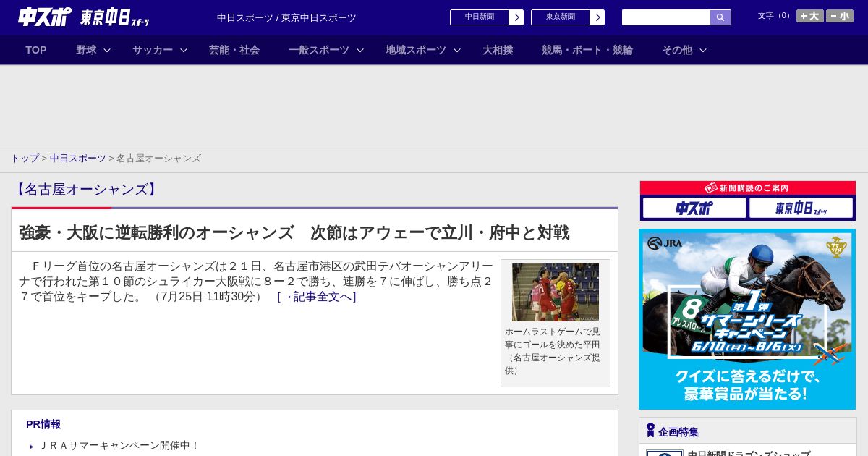Click 【名古屋オーシャンズ】 section heading
Screen dimensions: 868x456
[x=86, y=190]
